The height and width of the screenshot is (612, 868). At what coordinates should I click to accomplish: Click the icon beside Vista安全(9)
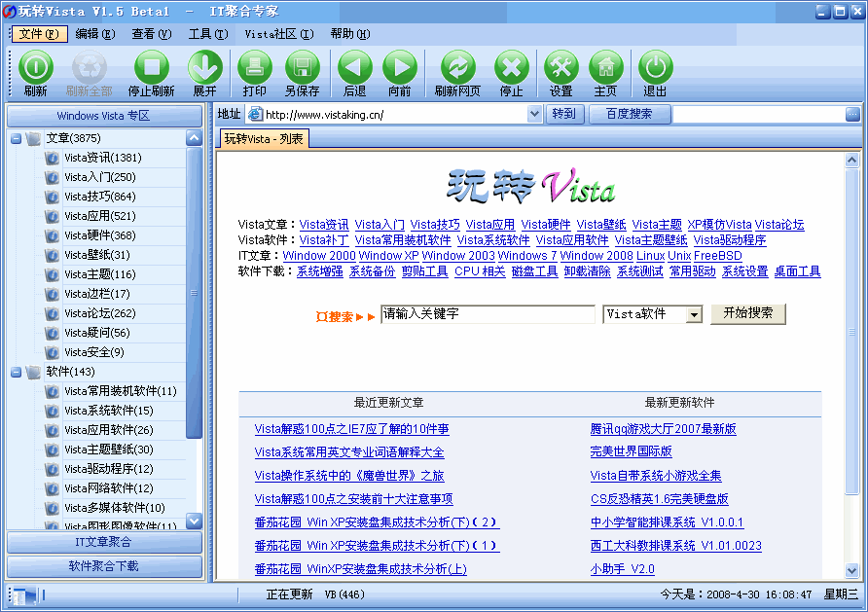tap(52, 352)
